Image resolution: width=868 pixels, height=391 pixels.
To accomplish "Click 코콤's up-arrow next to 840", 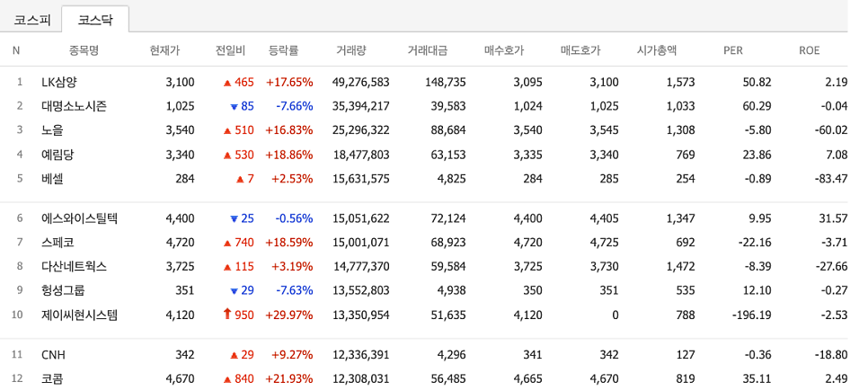I will 227,379.
